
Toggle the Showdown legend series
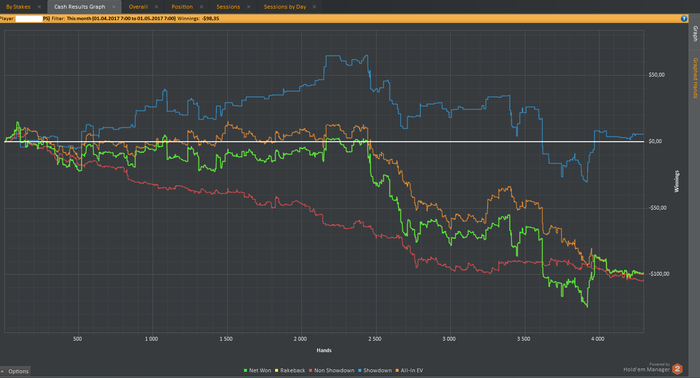[375, 370]
